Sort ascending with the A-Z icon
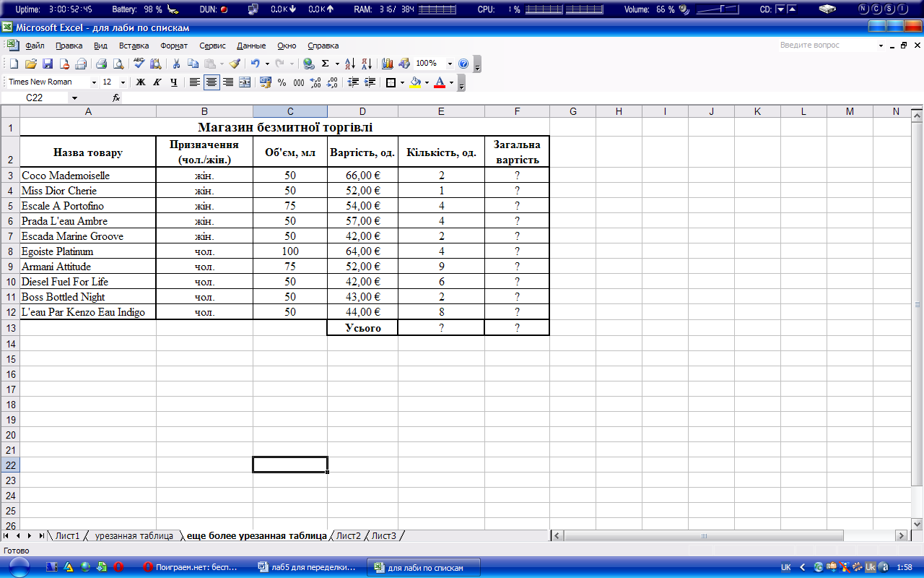The image size is (924, 578). point(350,64)
